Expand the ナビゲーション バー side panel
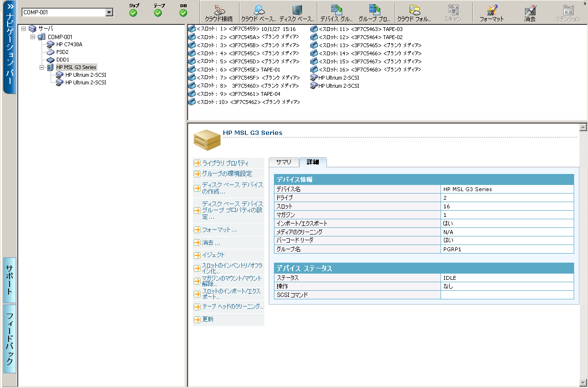 click(10, 48)
